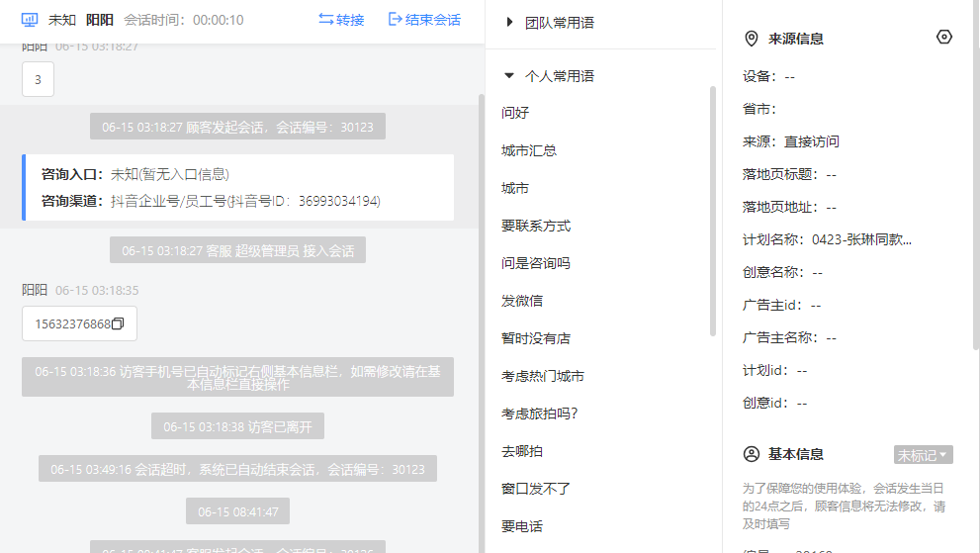Select the quick phrase 去哪拍
Image resolution: width=980 pixels, height=553 pixels.
(x=522, y=450)
